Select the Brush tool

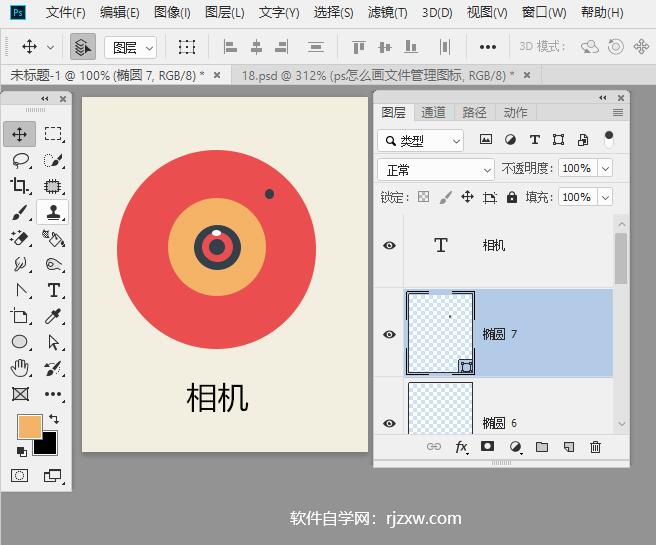click(20, 212)
